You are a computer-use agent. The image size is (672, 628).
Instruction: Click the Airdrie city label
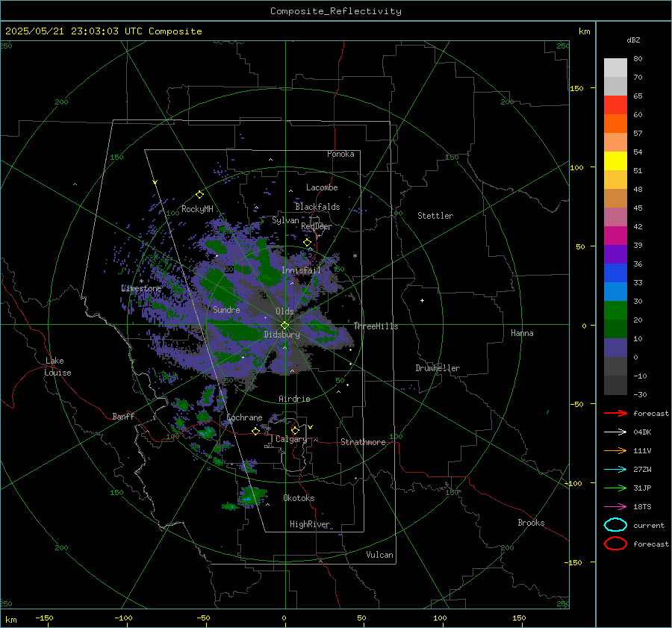pyautogui.click(x=294, y=399)
